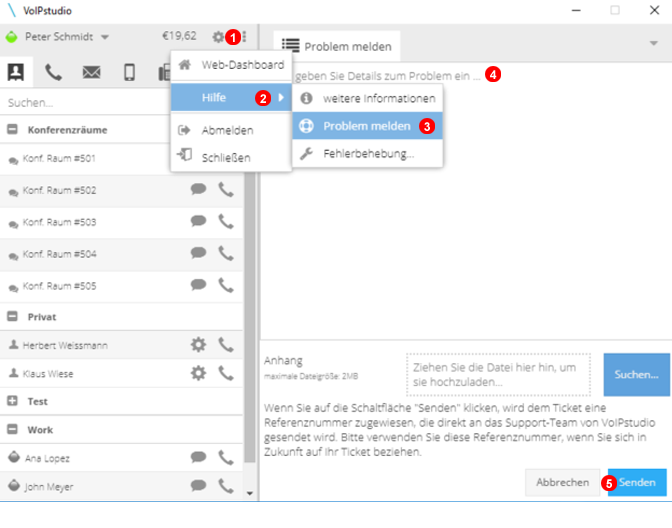Screen dimensions: 672x528
Task: Expand the Test contact group
Action: 13,401
